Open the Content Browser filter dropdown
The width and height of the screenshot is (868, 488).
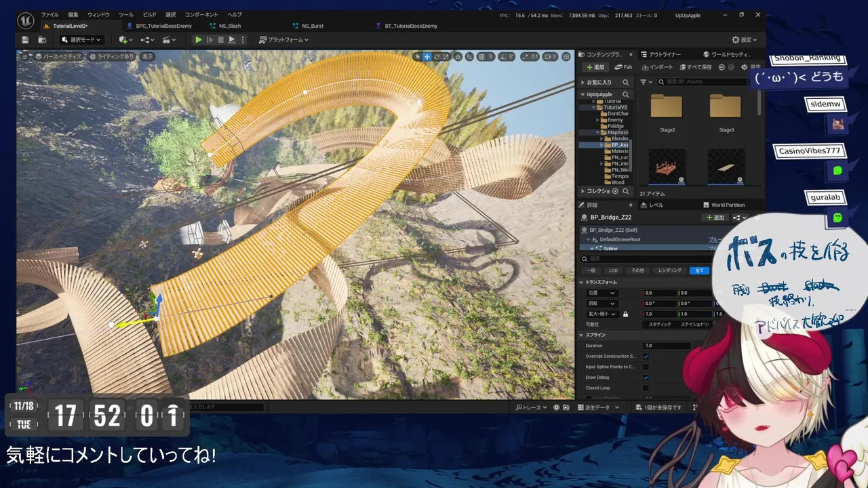coord(645,82)
